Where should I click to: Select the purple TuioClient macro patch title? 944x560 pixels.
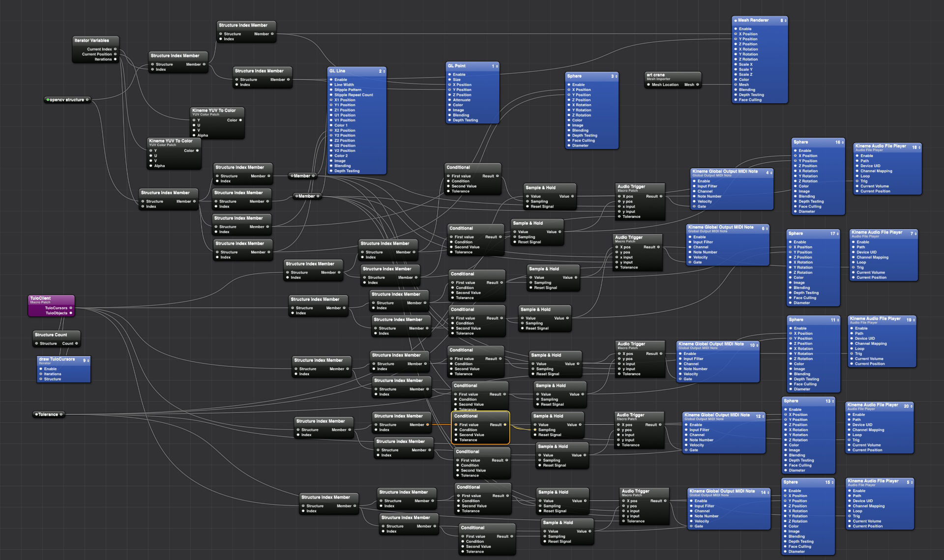coord(41,298)
